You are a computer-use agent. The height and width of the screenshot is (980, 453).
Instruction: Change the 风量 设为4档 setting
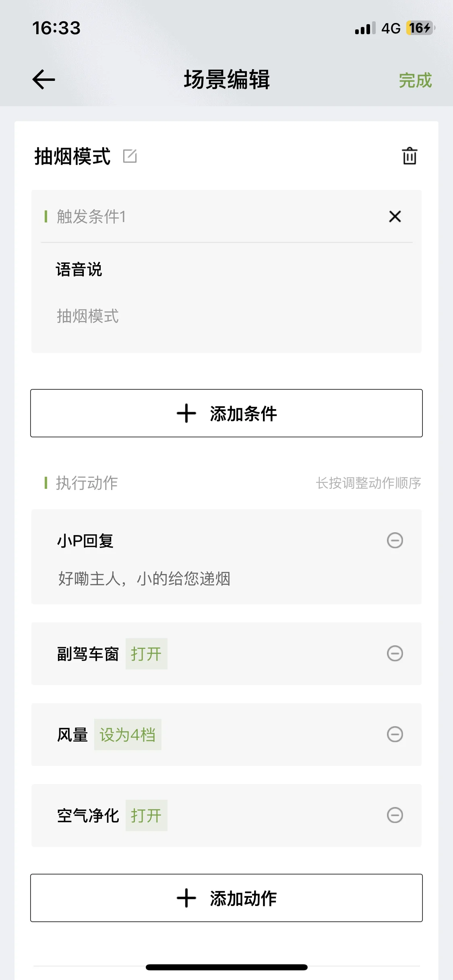pos(128,735)
